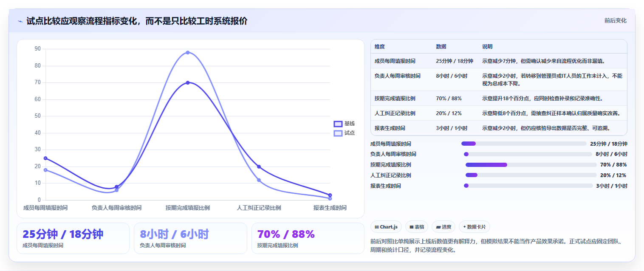Click the 负责人每周审核时间 progress bar
The image size is (644, 271).
528,154
